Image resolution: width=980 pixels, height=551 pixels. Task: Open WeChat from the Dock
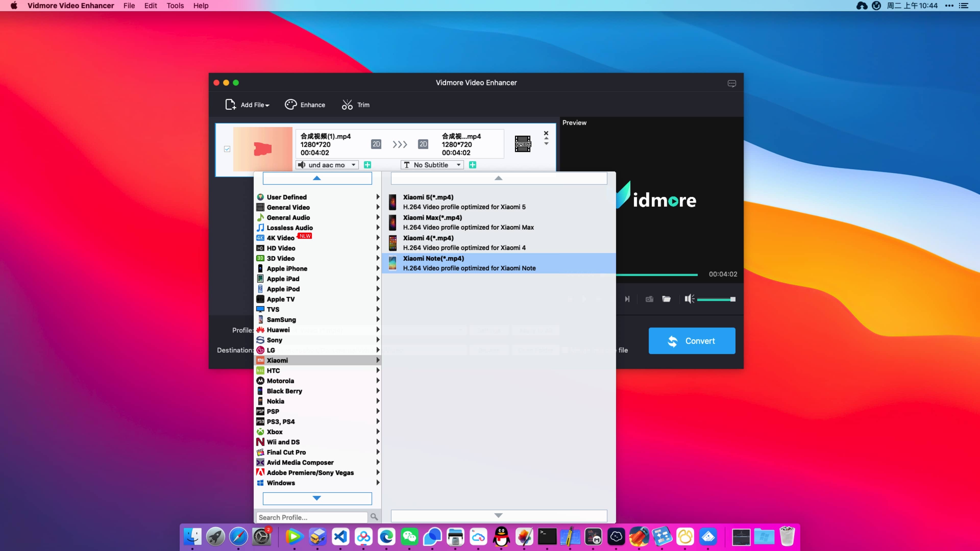tap(409, 536)
